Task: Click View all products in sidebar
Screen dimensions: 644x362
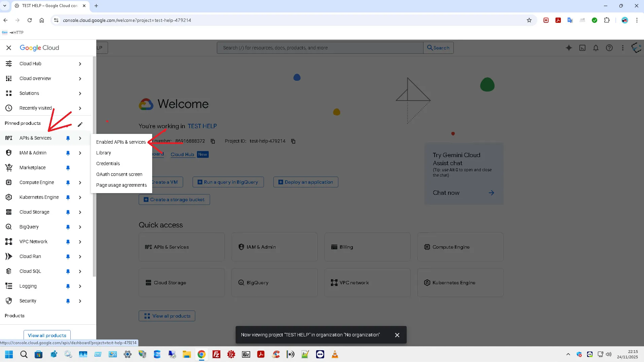Action: pyautogui.click(x=47, y=335)
